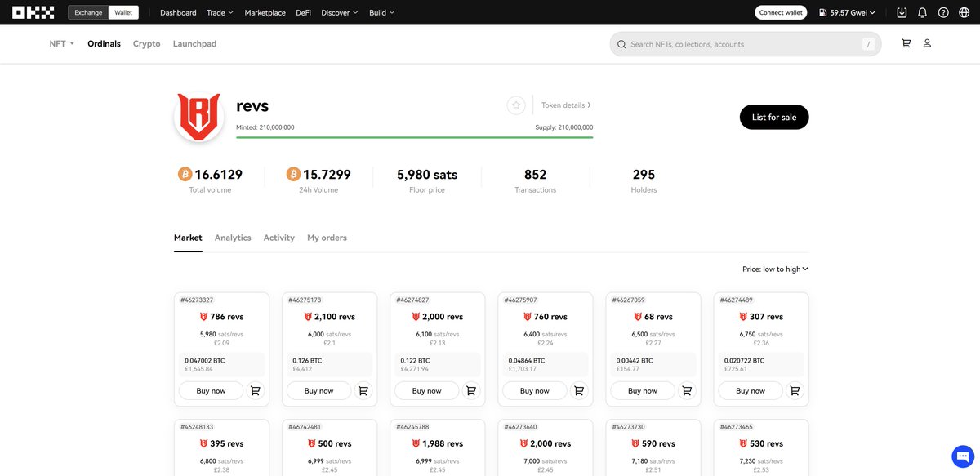Favorite revs with the star icon

[515, 105]
